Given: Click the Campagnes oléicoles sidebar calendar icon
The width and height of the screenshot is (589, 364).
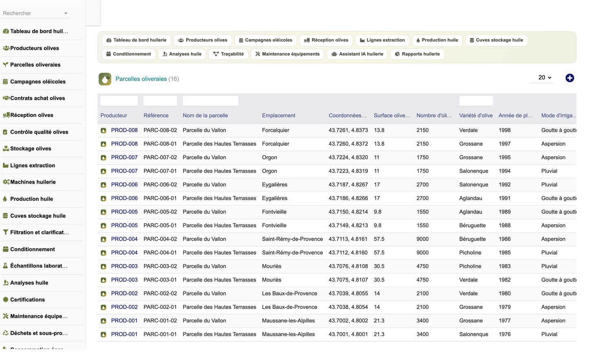Looking at the screenshot, I should click(x=5, y=81).
